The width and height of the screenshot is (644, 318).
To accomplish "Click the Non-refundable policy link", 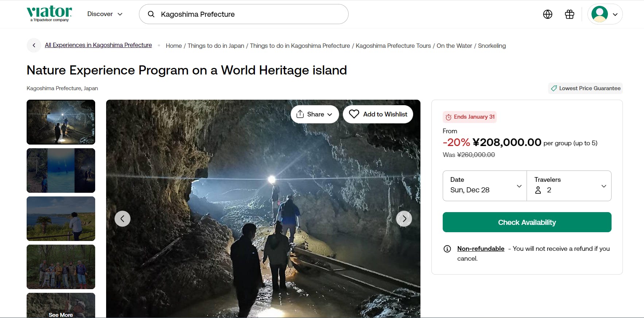I will (481, 249).
